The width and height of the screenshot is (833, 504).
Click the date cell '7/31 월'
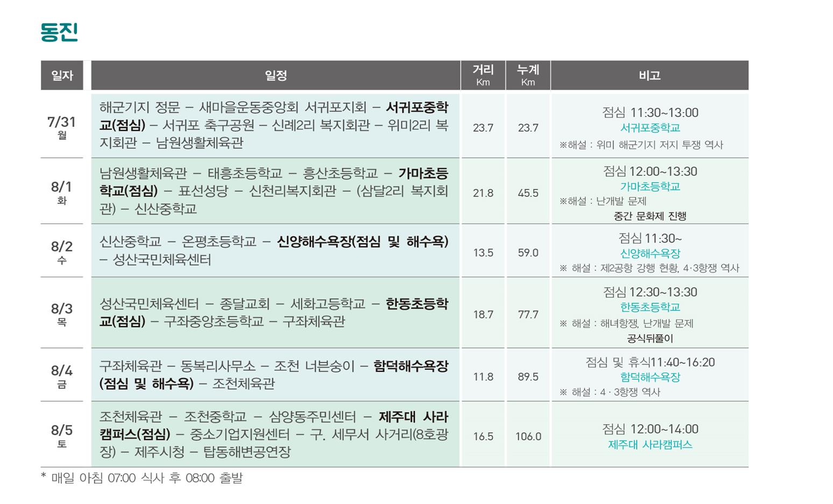[x=62, y=127]
